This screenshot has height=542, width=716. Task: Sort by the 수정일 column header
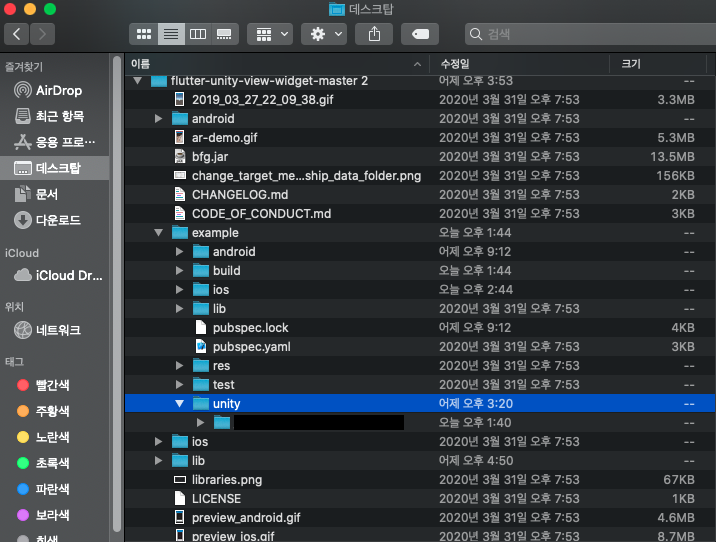point(520,64)
